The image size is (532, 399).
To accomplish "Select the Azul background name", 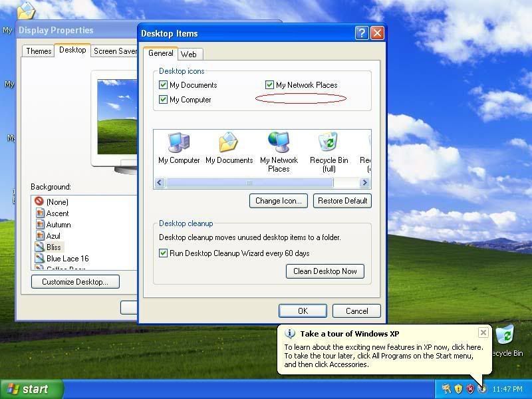I will (53, 236).
